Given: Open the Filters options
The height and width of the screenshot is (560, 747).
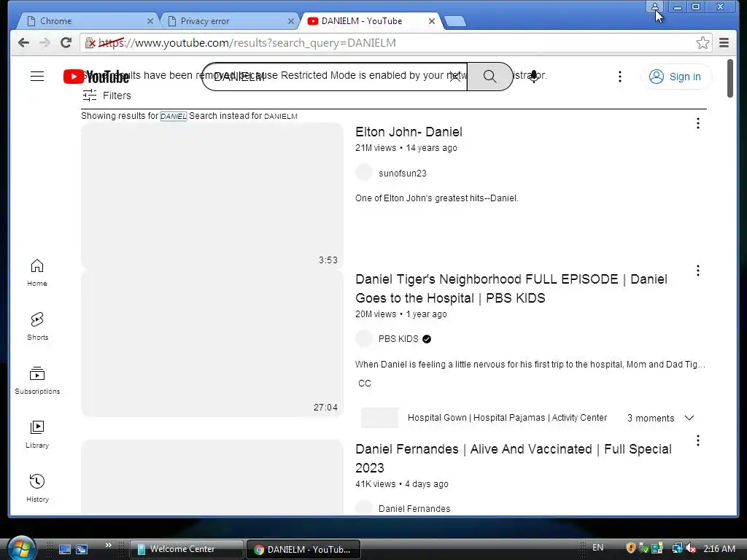Looking at the screenshot, I should (x=107, y=96).
